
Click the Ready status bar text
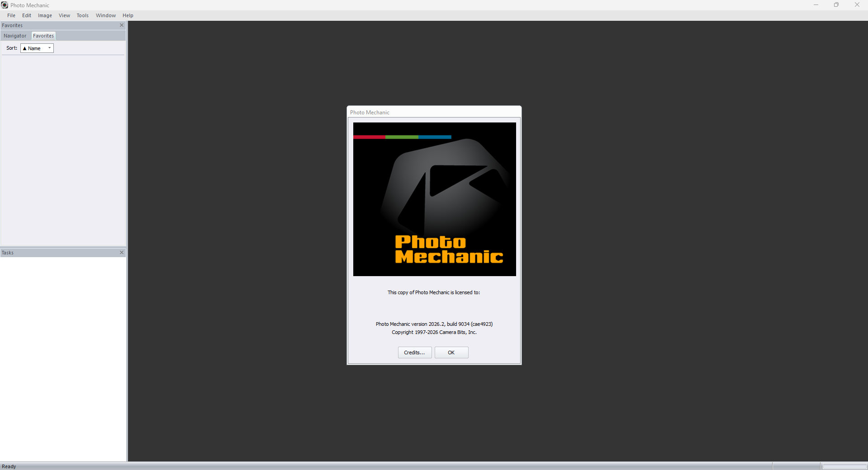[9, 466]
